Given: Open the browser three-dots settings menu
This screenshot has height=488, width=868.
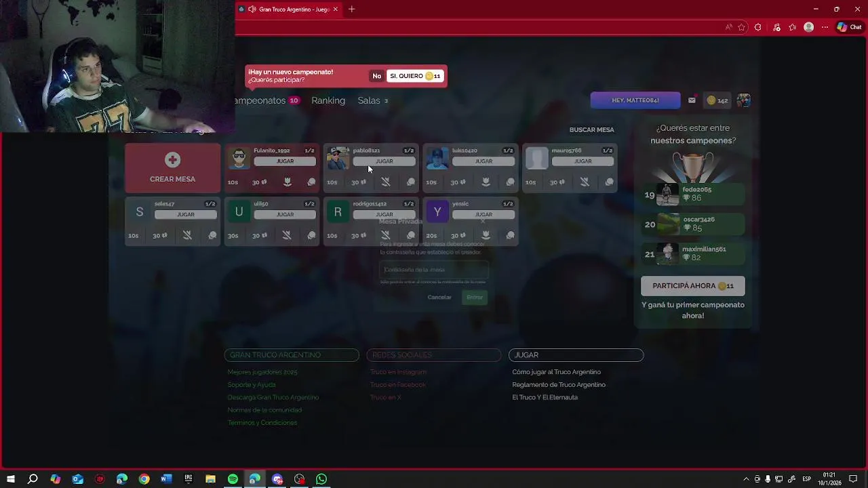Looking at the screenshot, I should click(825, 27).
